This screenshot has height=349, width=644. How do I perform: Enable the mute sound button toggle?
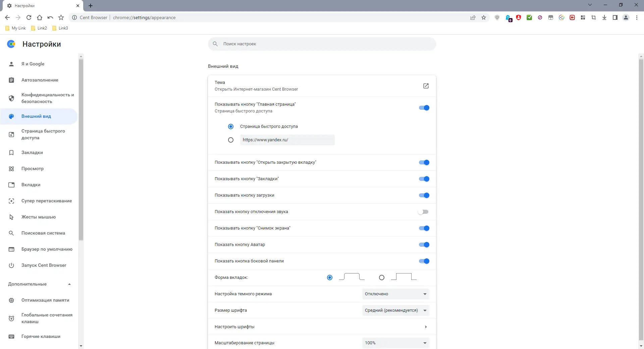click(x=423, y=212)
